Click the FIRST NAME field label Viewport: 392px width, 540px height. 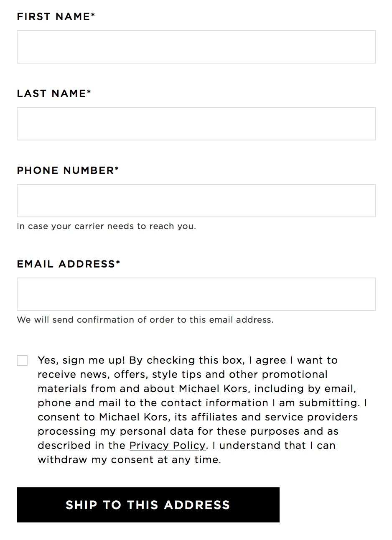pyautogui.click(x=53, y=17)
